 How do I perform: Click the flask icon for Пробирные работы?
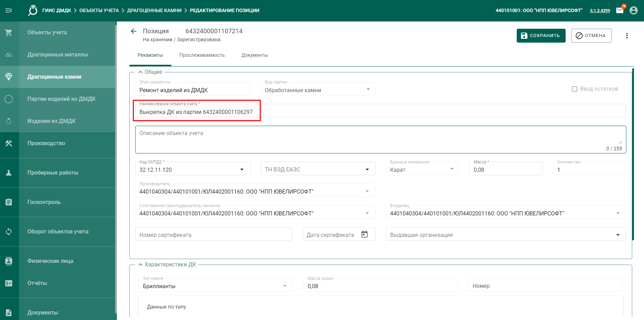[x=9, y=173]
